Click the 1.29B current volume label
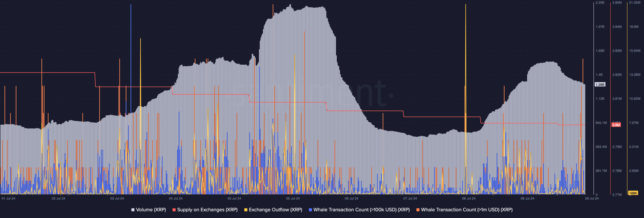The image size is (644, 218). tap(600, 84)
